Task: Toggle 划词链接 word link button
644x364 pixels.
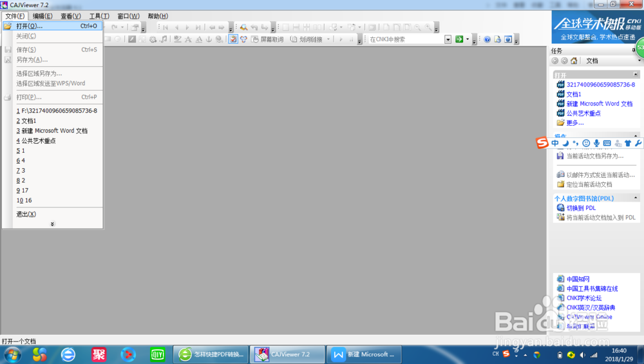Action: 306,39
